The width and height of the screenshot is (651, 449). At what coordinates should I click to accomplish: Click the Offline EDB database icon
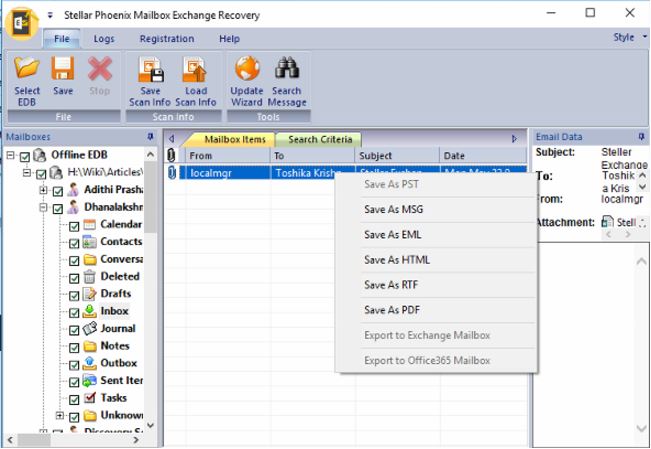click(x=39, y=155)
